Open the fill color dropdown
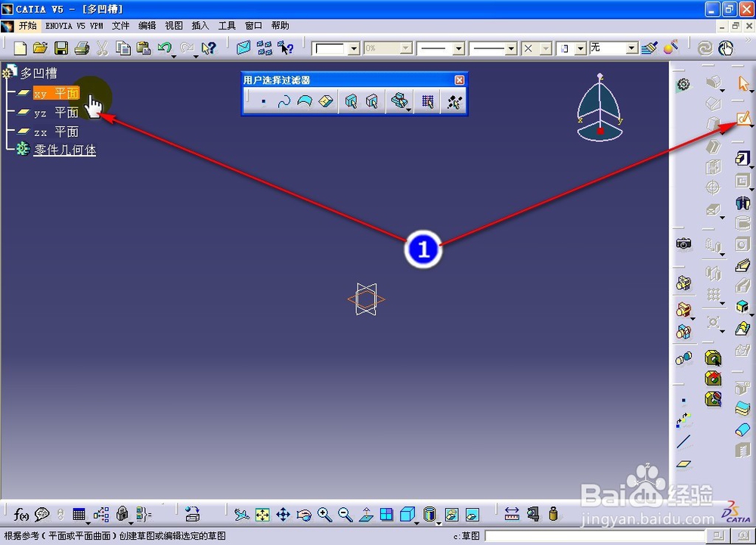This screenshot has width=756, height=545. tap(355, 48)
